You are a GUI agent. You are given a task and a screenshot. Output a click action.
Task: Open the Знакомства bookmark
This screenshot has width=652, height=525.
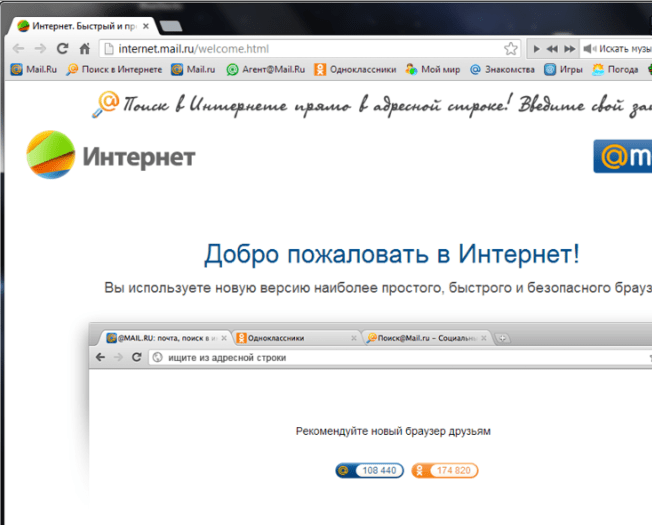pyautogui.click(x=503, y=70)
